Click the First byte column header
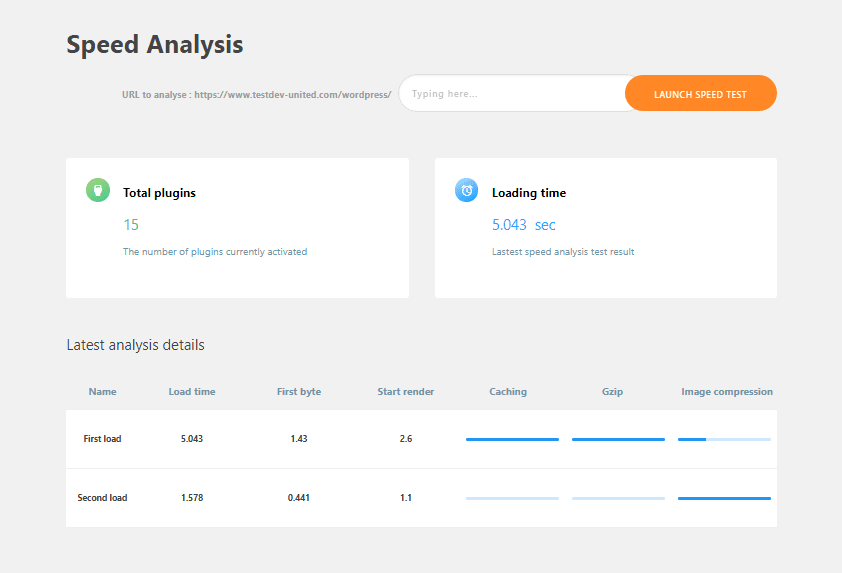The image size is (842, 573). pyautogui.click(x=299, y=392)
